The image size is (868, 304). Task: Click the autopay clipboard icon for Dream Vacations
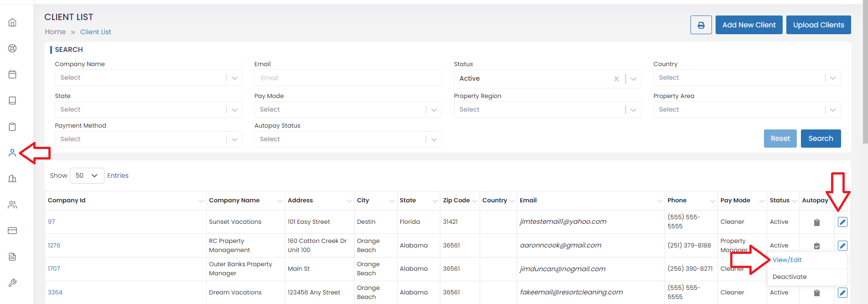816,293
